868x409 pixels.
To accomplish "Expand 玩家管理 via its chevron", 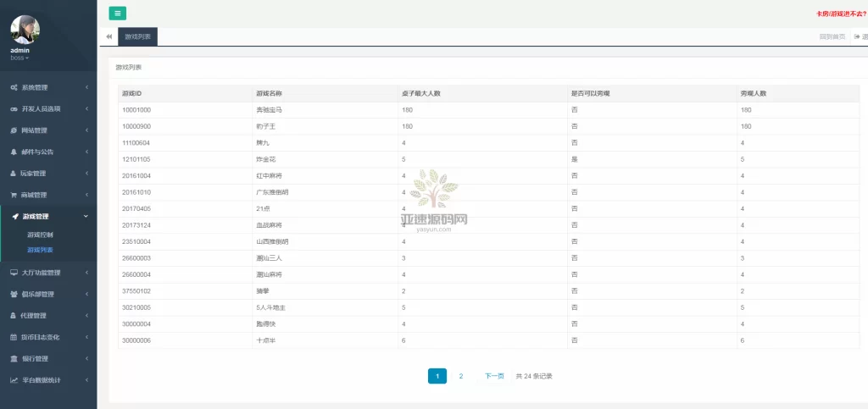I will [x=87, y=173].
